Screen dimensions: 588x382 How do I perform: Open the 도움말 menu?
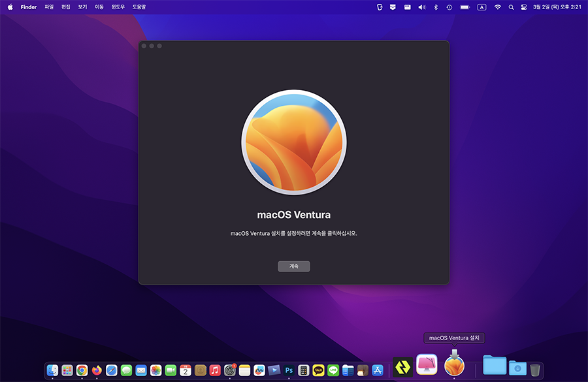[x=139, y=7]
